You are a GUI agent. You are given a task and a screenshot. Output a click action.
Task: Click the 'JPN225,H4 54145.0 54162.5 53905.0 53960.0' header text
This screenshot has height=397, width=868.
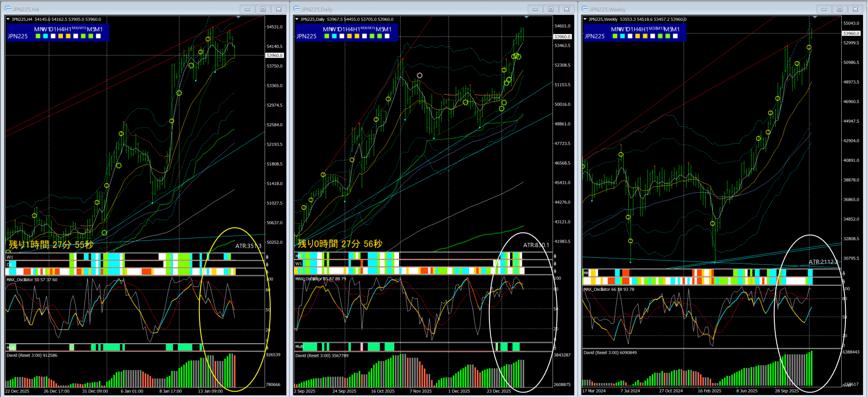click(x=56, y=19)
